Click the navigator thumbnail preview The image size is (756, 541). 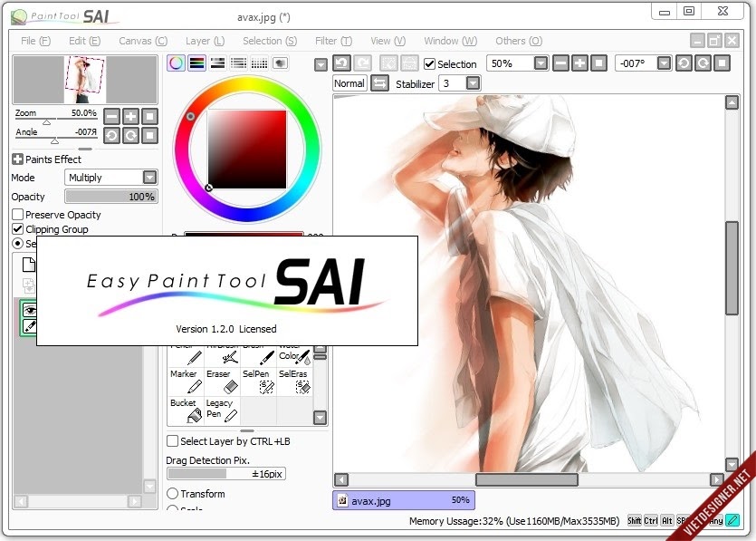click(85, 80)
